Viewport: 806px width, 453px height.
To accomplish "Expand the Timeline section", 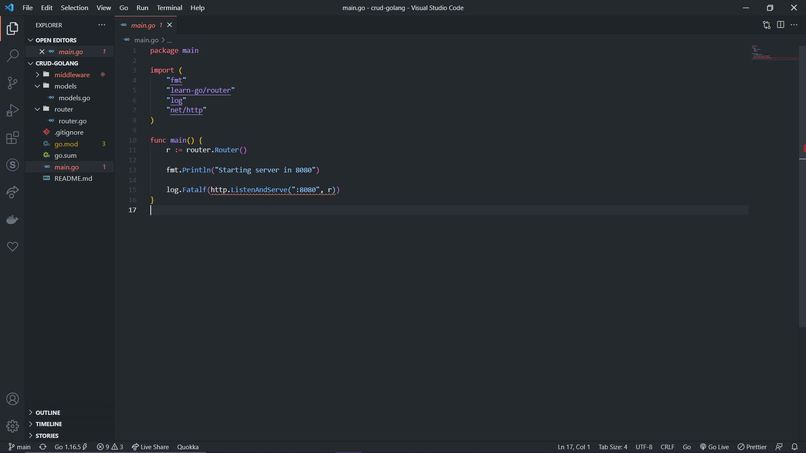I will coord(30,424).
